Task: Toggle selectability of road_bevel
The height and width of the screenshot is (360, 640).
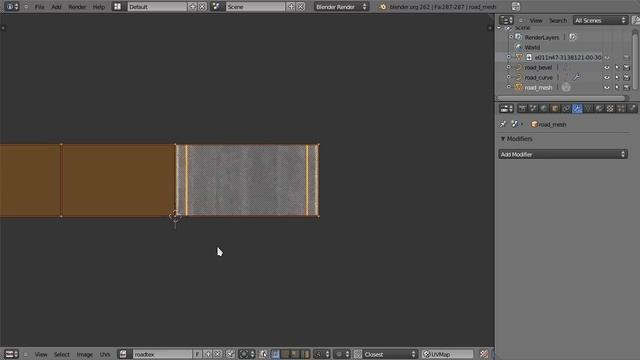Action: point(617,67)
